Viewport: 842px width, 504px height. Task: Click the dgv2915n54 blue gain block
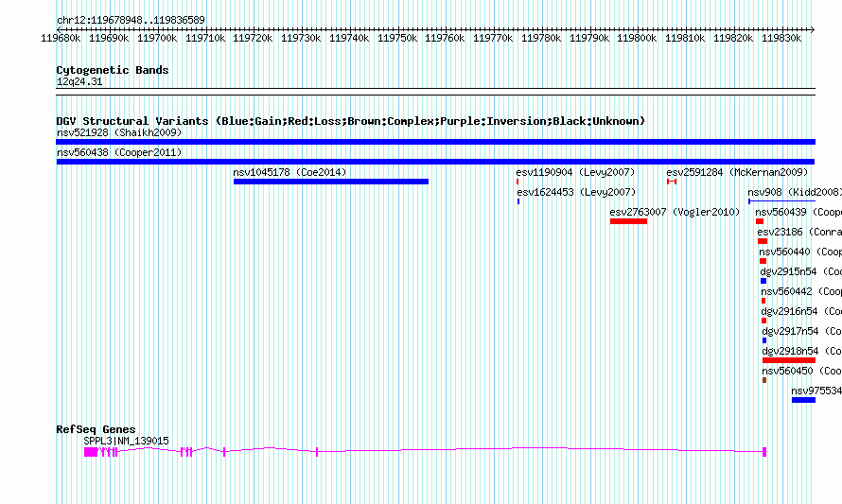click(763, 281)
